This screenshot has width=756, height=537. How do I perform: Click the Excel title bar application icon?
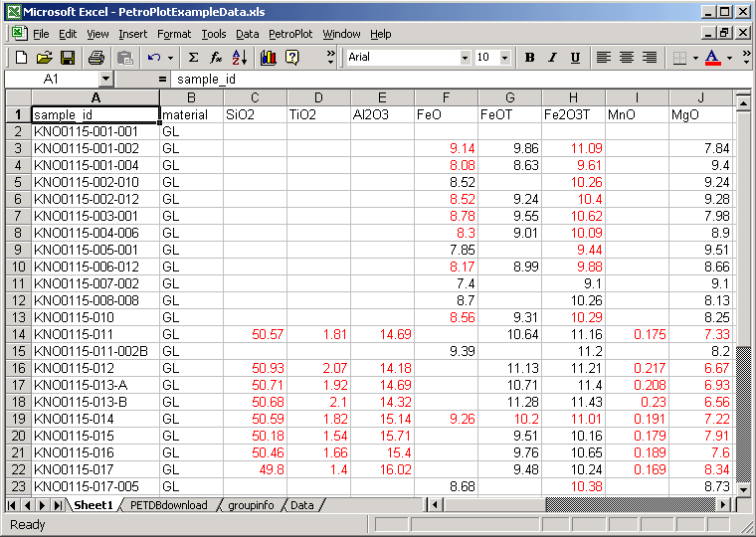[13, 12]
